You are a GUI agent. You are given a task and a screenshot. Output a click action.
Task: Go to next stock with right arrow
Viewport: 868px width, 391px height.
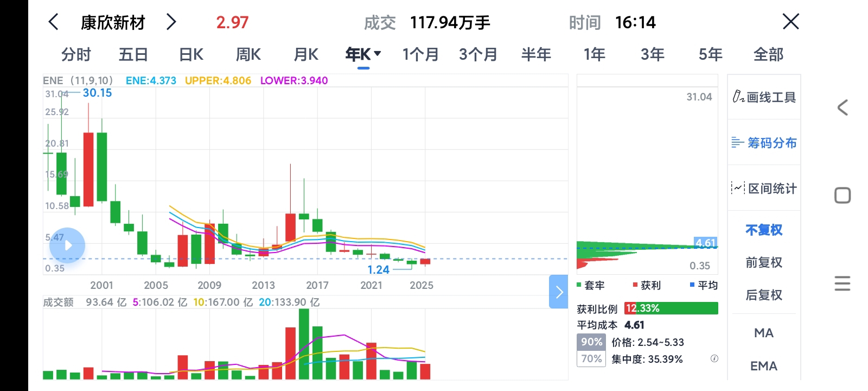[171, 22]
